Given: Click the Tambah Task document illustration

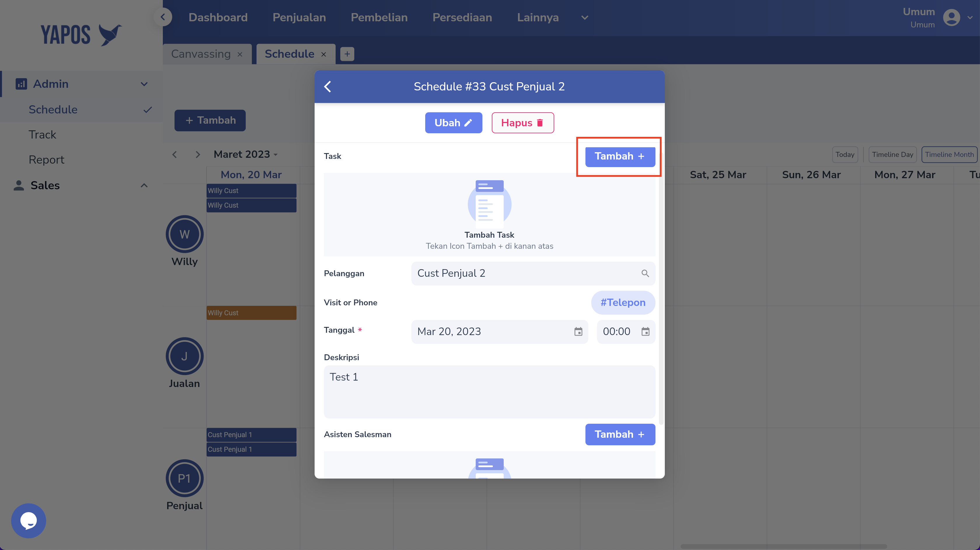Looking at the screenshot, I should coord(490,204).
